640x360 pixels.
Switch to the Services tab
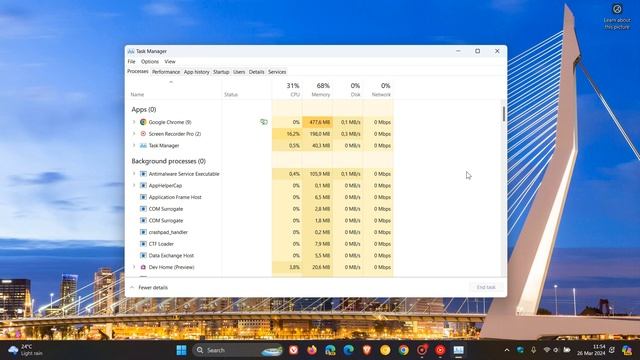277,72
